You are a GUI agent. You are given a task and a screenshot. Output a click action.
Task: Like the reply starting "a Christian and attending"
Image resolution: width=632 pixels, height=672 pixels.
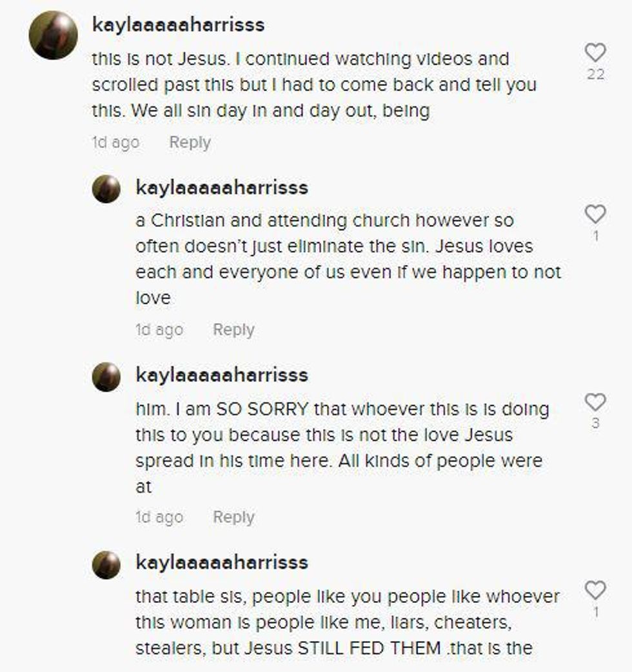point(595,215)
